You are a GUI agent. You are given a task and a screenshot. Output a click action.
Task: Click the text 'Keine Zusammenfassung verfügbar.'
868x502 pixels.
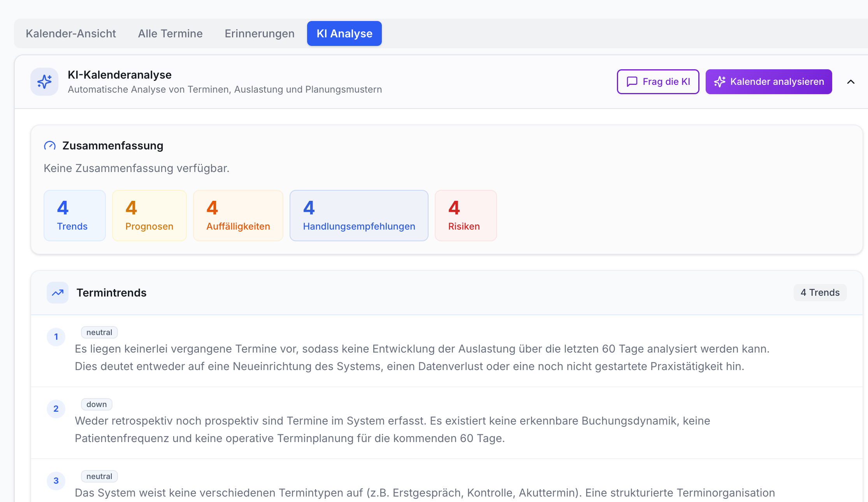pos(137,168)
